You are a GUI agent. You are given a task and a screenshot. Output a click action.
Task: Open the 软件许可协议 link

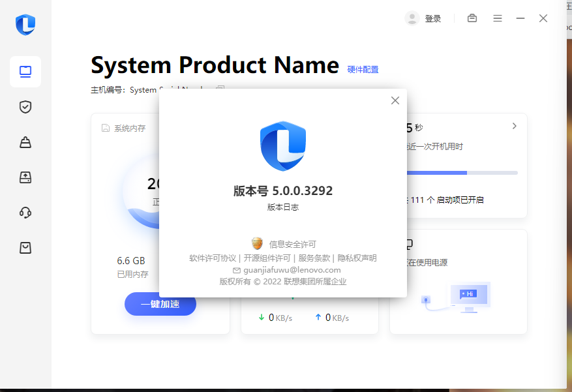pyautogui.click(x=213, y=258)
